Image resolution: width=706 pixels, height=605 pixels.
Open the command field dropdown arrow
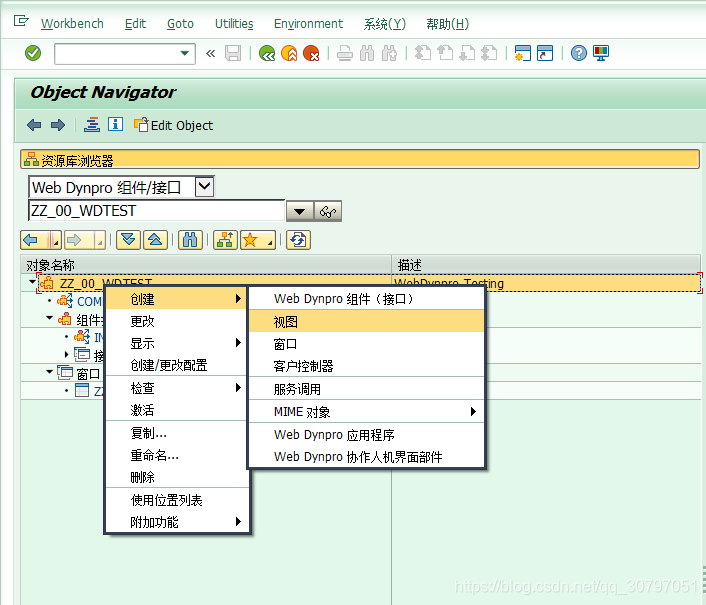185,53
